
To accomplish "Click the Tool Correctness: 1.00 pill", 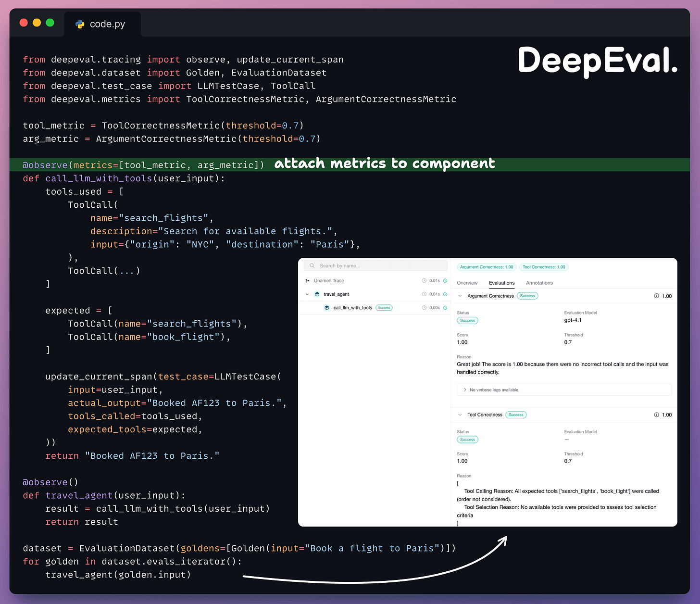I will 544,267.
